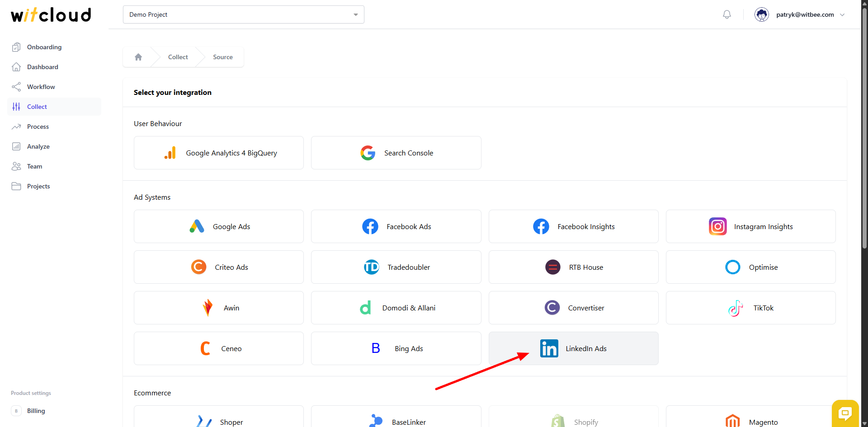The width and height of the screenshot is (868, 427).
Task: Choose the BaseLinker ecommerce integration
Action: point(396,417)
